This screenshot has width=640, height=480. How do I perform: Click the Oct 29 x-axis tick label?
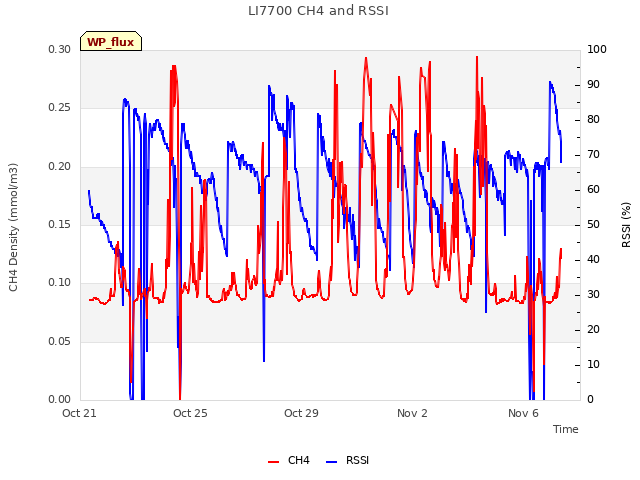[x=301, y=413]
